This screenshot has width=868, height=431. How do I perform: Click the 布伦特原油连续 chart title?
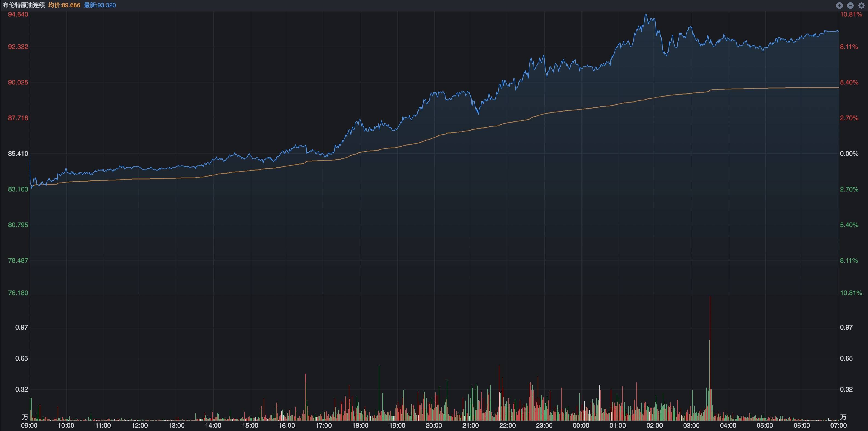tap(24, 5)
